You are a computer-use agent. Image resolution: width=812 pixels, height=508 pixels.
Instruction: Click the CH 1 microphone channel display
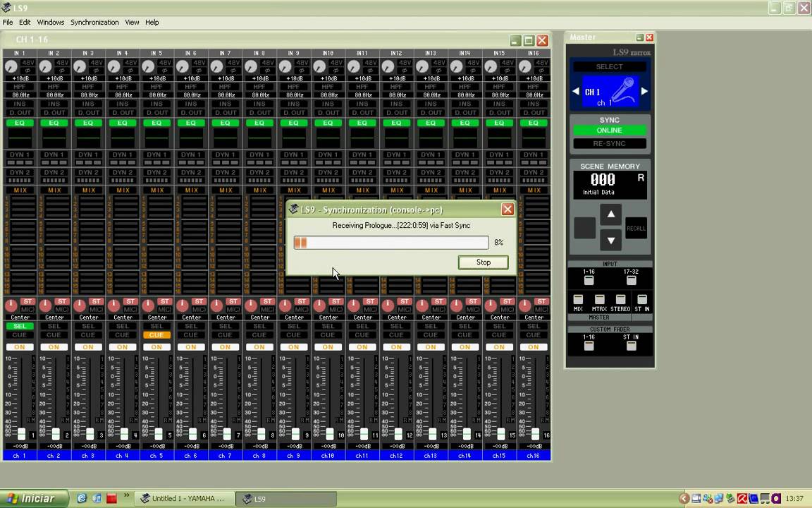tap(610, 92)
